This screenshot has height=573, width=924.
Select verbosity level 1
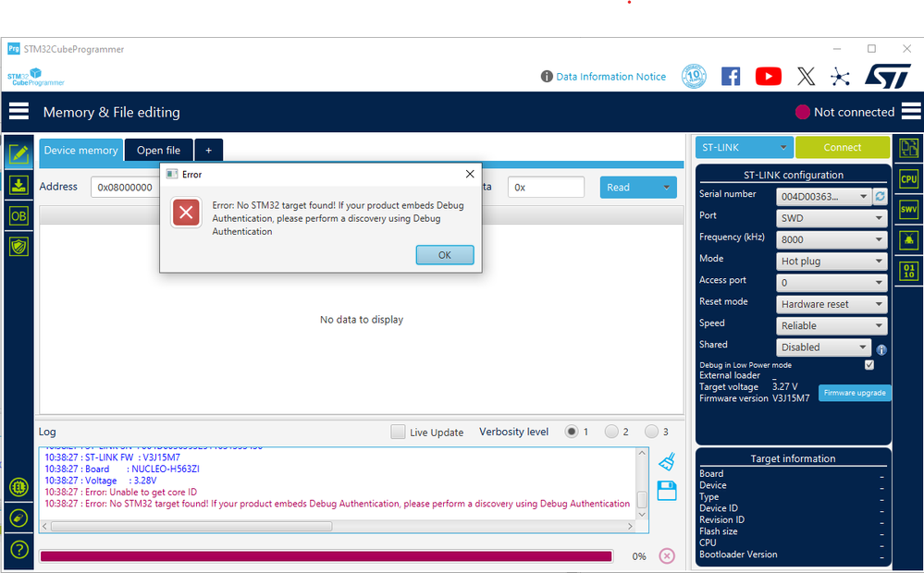click(x=571, y=432)
